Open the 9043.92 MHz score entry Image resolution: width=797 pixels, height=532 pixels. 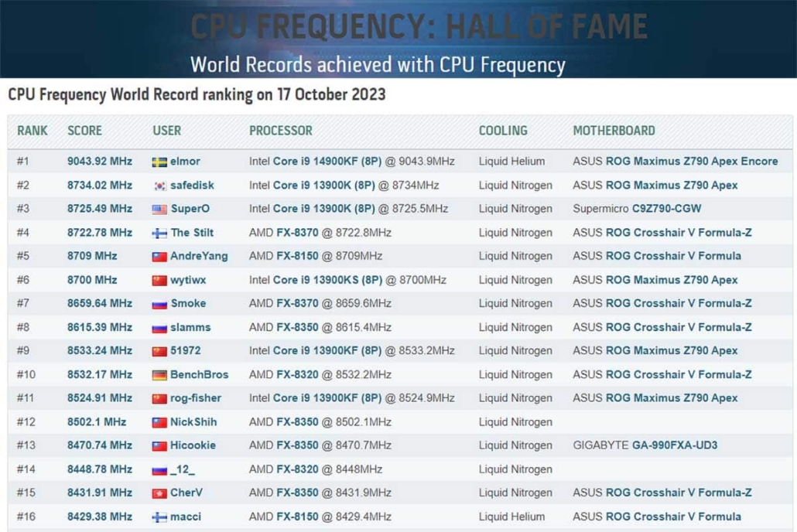[x=99, y=162]
